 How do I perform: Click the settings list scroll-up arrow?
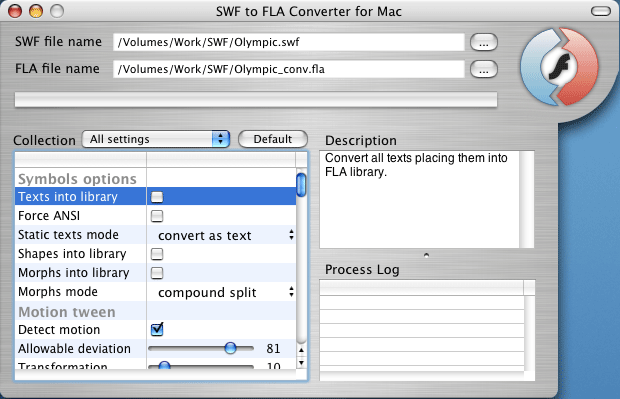pyautogui.click(x=301, y=350)
